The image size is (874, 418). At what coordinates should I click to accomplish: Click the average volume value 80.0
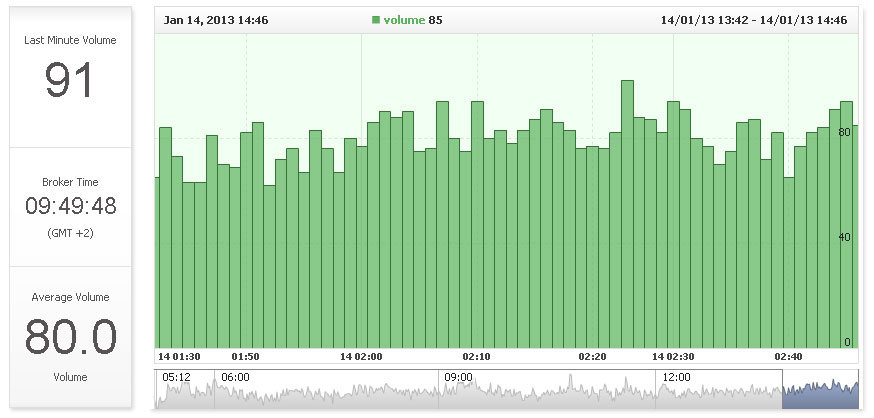coord(71,337)
